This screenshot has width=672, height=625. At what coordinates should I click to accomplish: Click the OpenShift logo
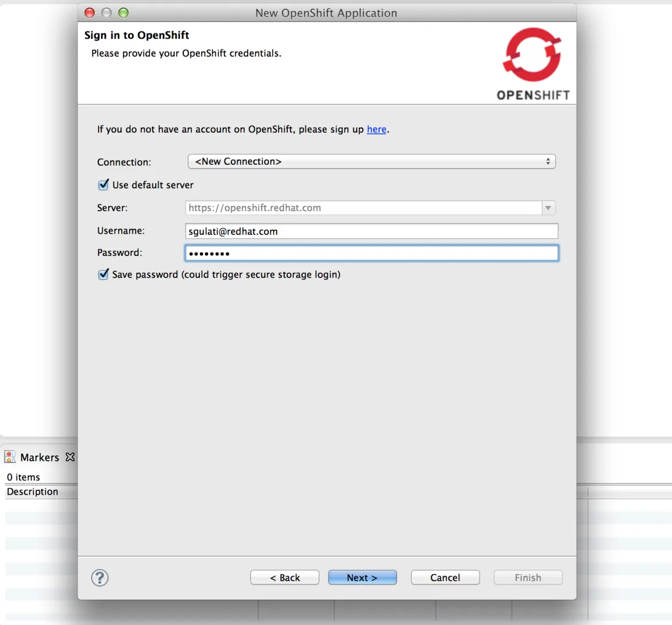pyautogui.click(x=533, y=64)
